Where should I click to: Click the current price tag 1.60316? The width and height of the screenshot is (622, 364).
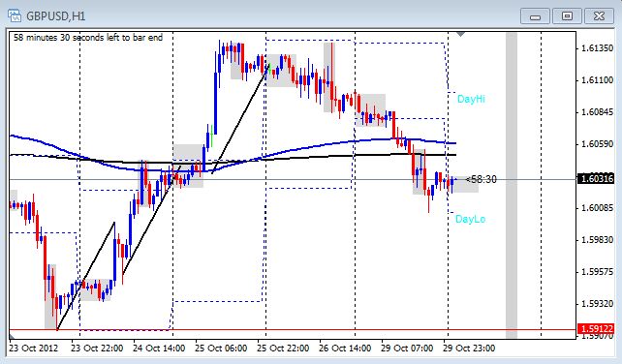[597, 179]
